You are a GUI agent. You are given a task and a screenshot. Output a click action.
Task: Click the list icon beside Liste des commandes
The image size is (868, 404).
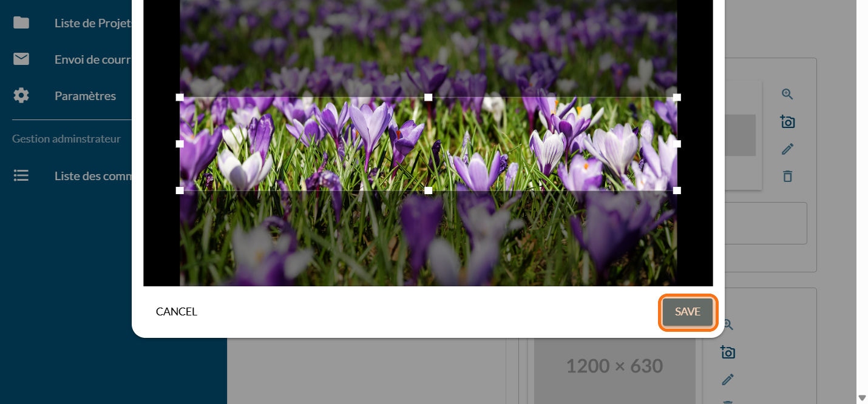pos(21,176)
